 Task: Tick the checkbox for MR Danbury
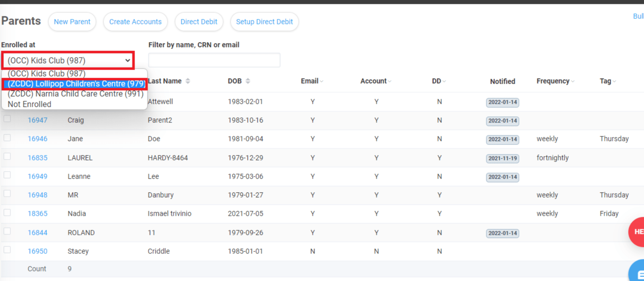[7, 194]
